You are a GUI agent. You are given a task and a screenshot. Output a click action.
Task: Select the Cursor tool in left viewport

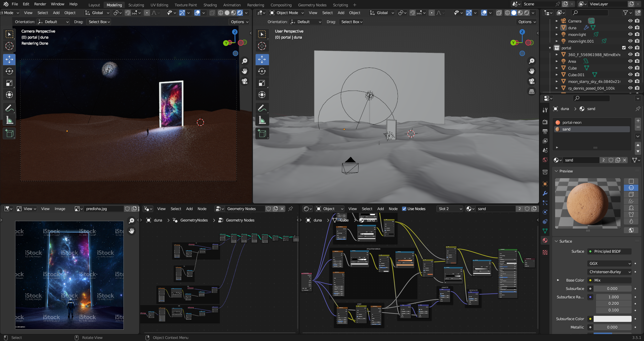tap(9, 46)
